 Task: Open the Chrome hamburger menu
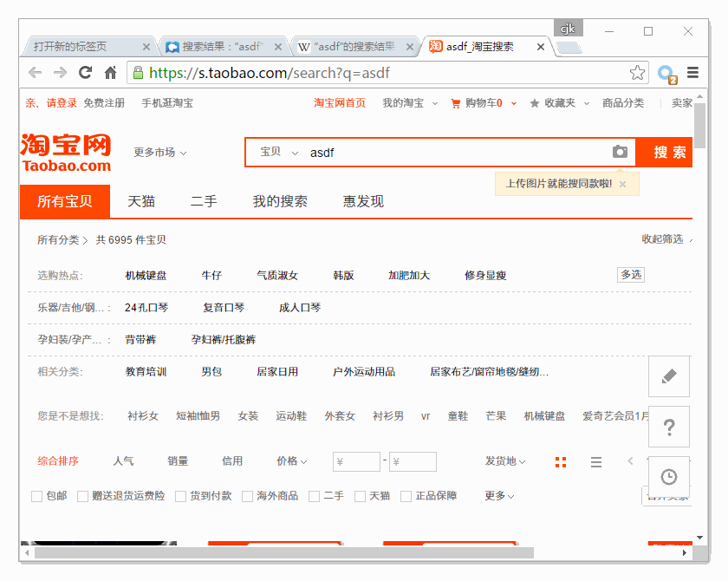[x=692, y=73]
